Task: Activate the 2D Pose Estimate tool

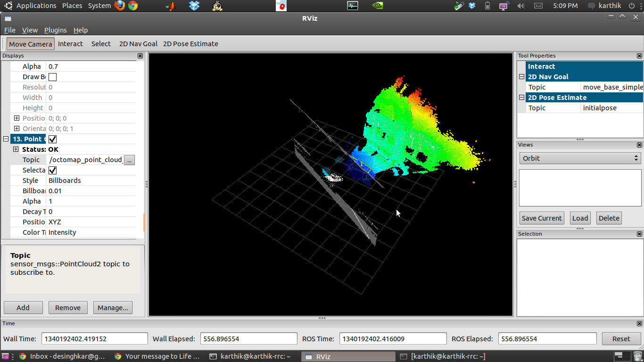Action: [x=190, y=44]
